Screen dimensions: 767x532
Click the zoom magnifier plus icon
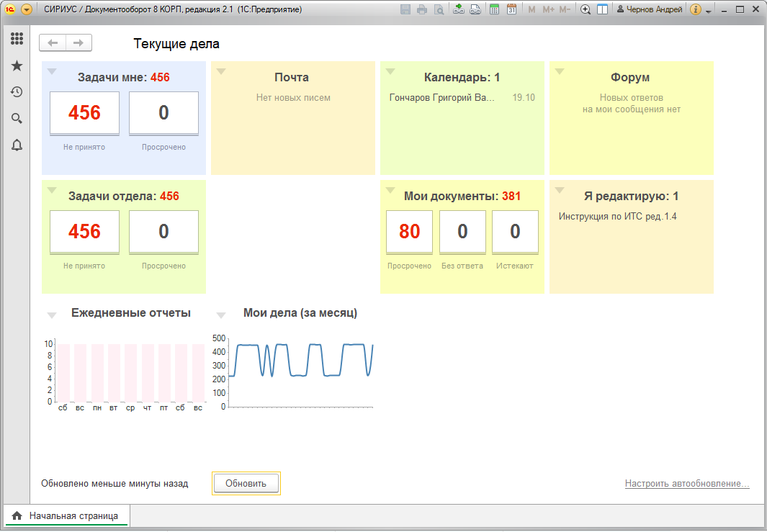pyautogui.click(x=585, y=9)
